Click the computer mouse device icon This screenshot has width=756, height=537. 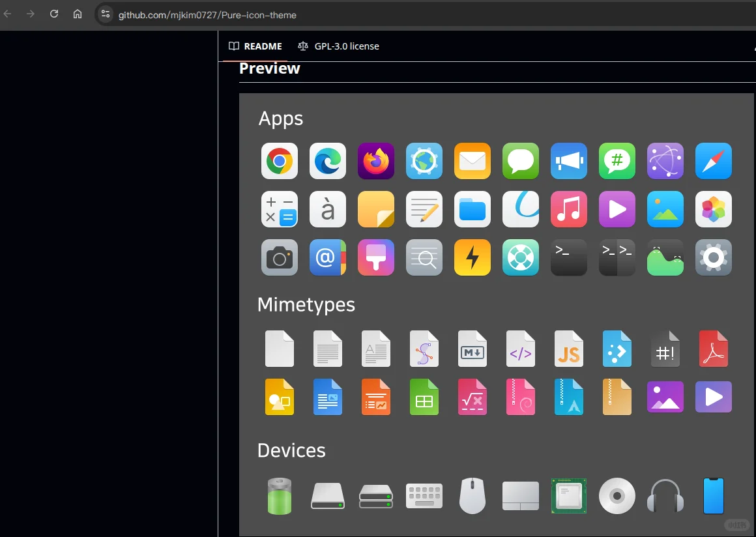coord(472,496)
